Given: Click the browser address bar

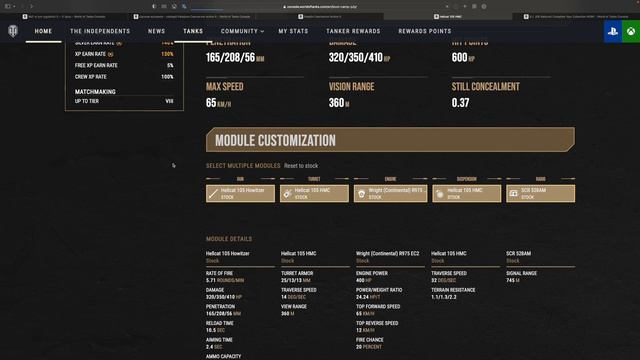Looking at the screenshot, I should [320, 6].
